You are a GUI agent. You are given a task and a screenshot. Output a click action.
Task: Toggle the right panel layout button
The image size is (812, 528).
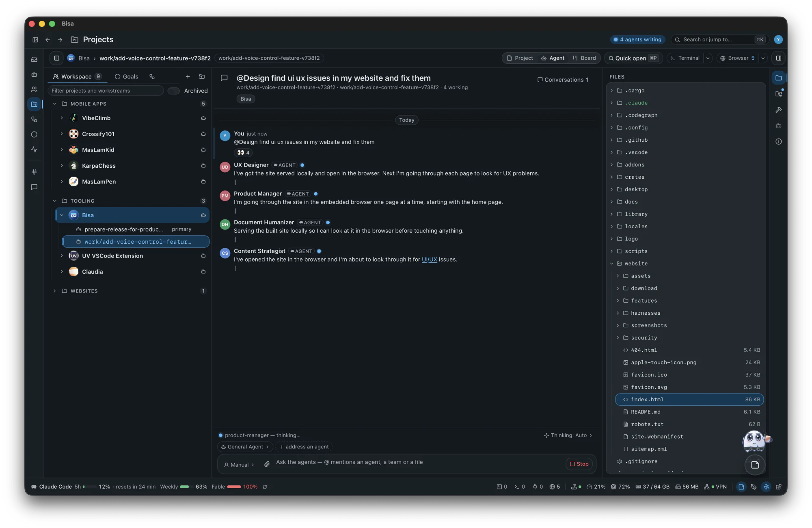click(x=778, y=58)
